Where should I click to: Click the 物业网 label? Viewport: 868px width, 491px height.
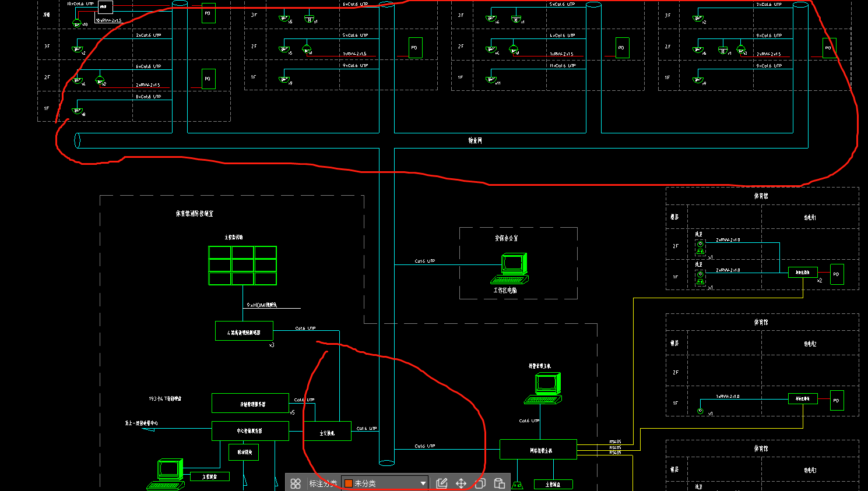475,140
